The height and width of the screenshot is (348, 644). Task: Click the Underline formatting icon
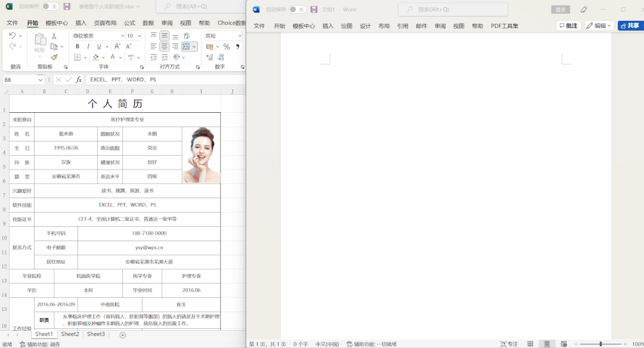click(98, 47)
